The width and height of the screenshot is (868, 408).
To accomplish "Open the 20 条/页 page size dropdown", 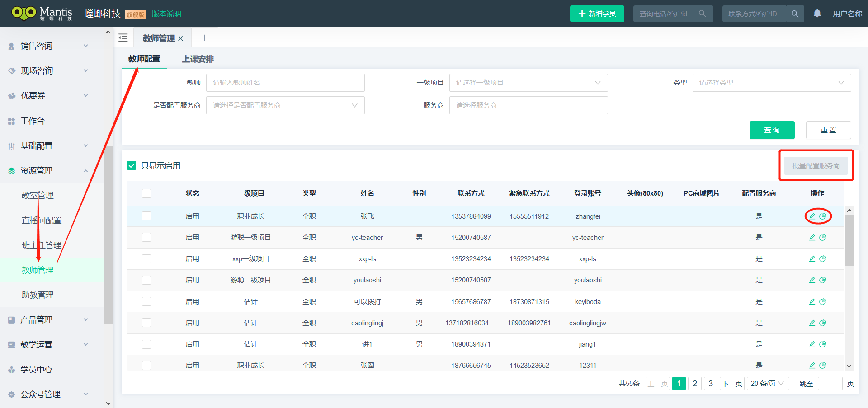I will pos(768,384).
